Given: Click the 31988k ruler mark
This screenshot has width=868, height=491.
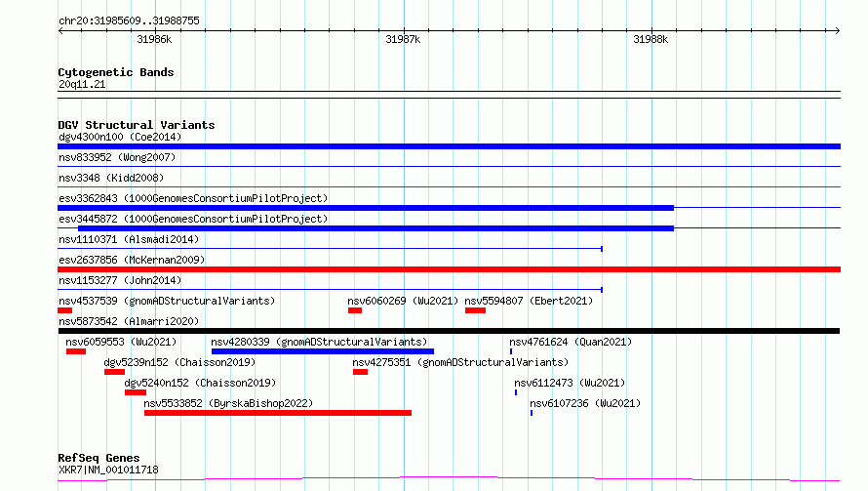Looking at the screenshot, I should [x=651, y=39].
